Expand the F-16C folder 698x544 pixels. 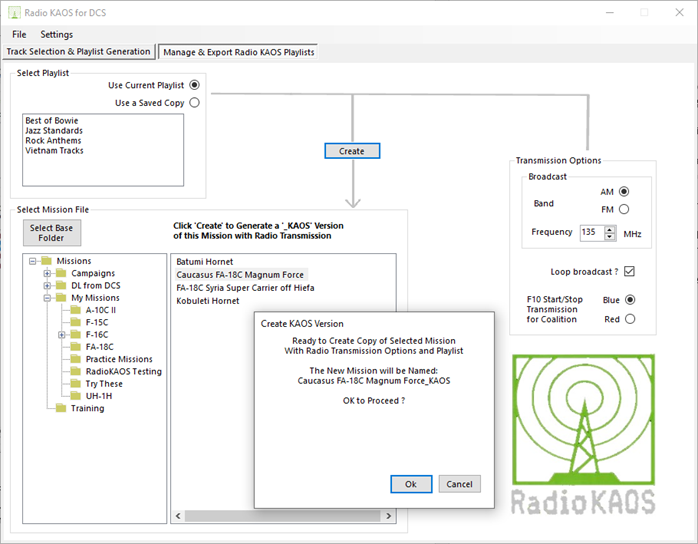tap(61, 335)
